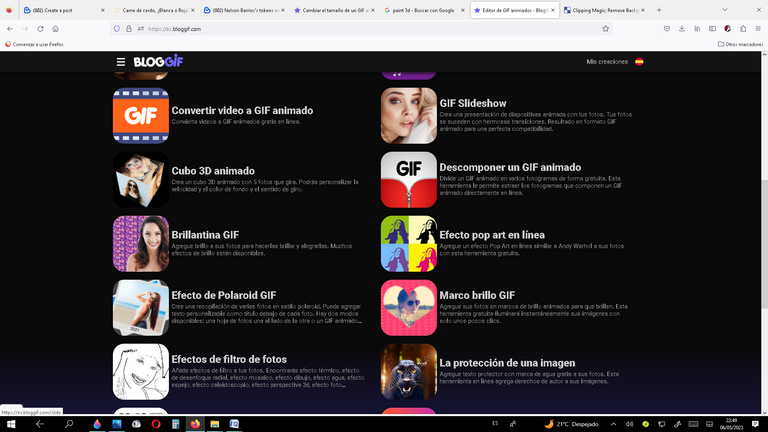768x432 pixels.
Task: Click the Spanish flag language icon
Action: click(639, 62)
